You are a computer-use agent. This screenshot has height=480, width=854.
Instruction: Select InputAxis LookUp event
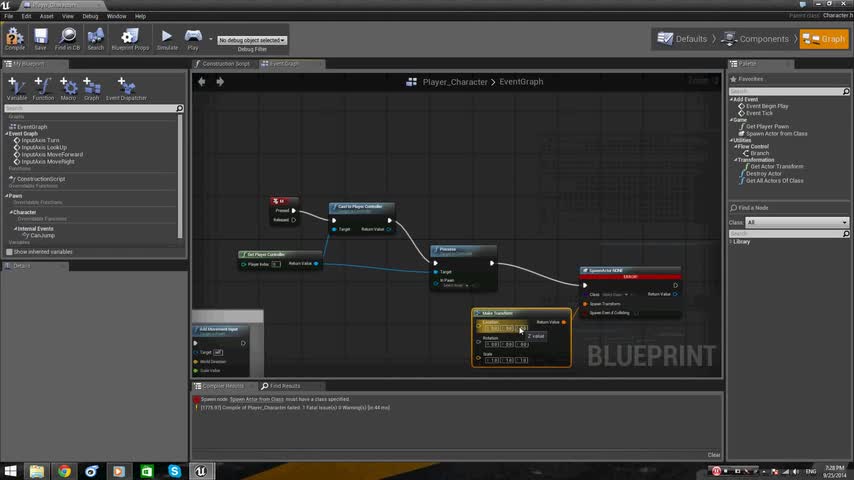pyautogui.click(x=44, y=148)
